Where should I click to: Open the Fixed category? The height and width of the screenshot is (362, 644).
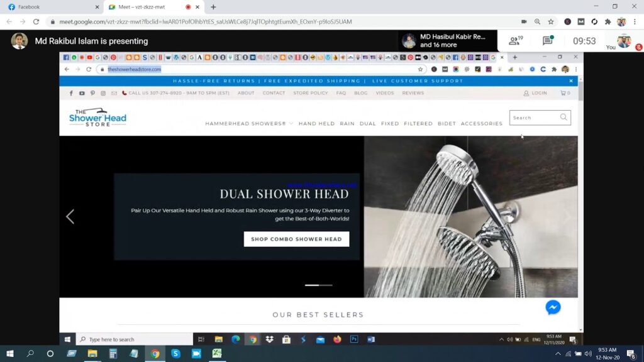(x=390, y=124)
